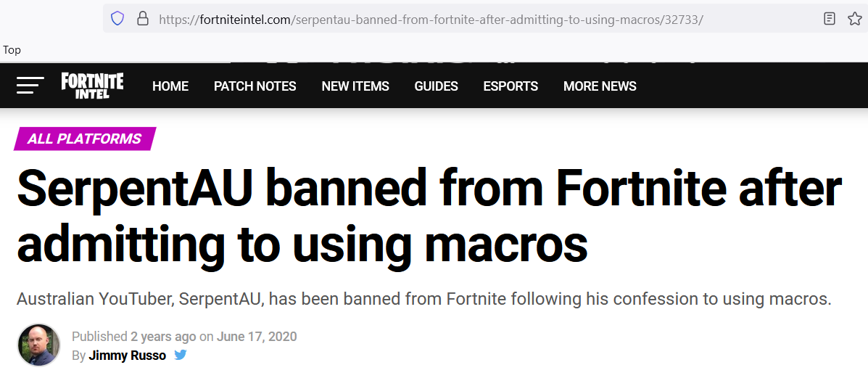The image size is (868, 386).
Task: Click the June 17, 2020 publish date
Action: (257, 337)
